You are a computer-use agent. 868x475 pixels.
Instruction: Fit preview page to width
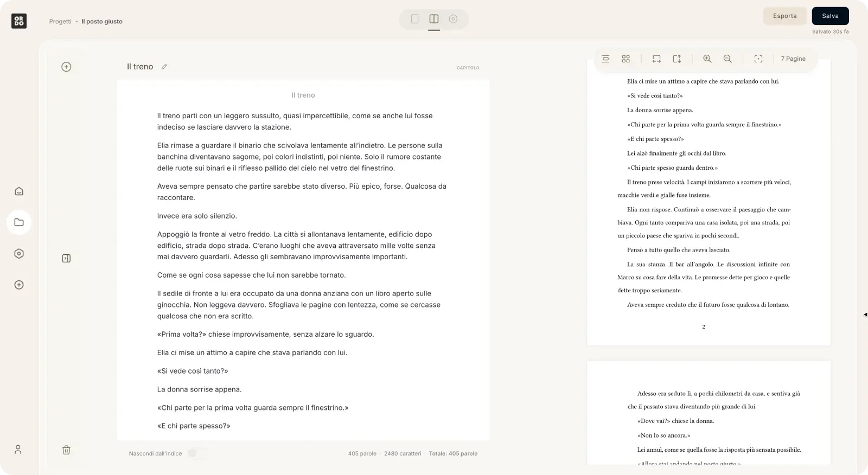[656, 59]
